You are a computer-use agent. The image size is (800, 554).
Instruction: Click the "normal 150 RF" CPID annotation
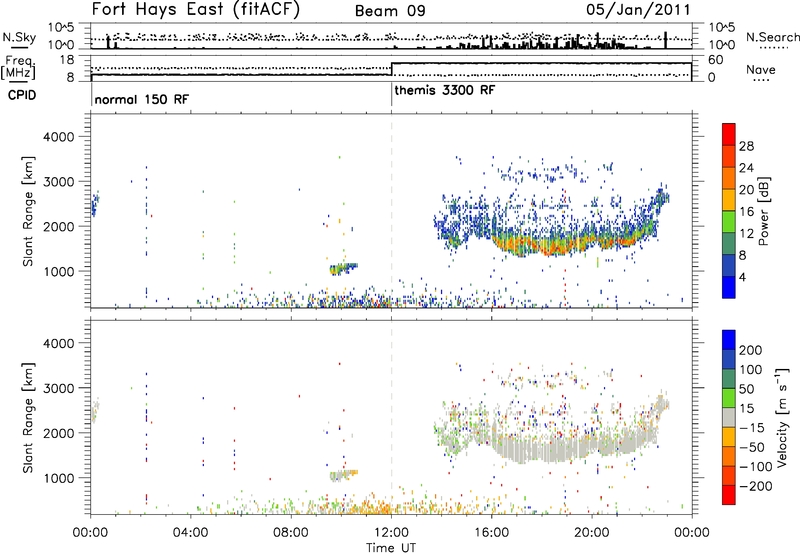[141, 99]
